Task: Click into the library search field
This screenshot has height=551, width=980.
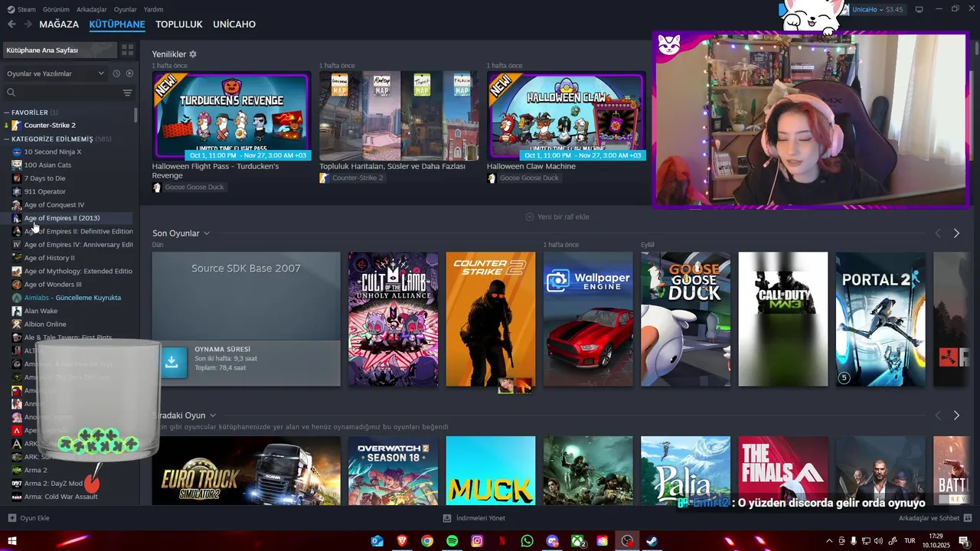Action: [x=64, y=93]
